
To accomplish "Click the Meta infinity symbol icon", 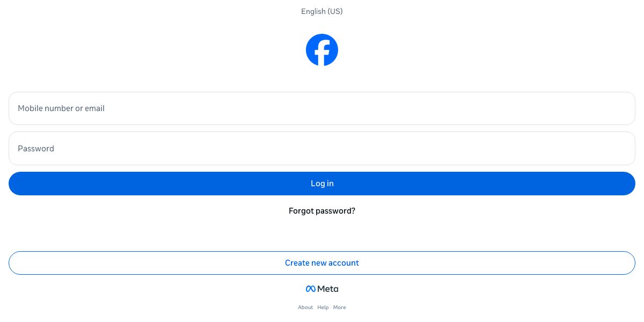I will (310, 289).
